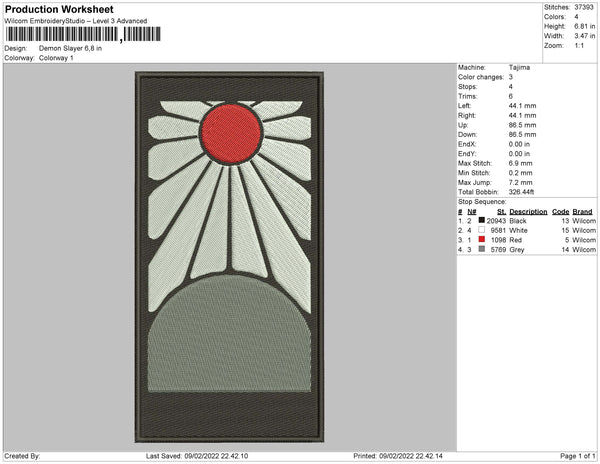This screenshot has height=464, width=600.
Task: Click the 'Page 1 of 1' footer text
Action: pos(578,456)
